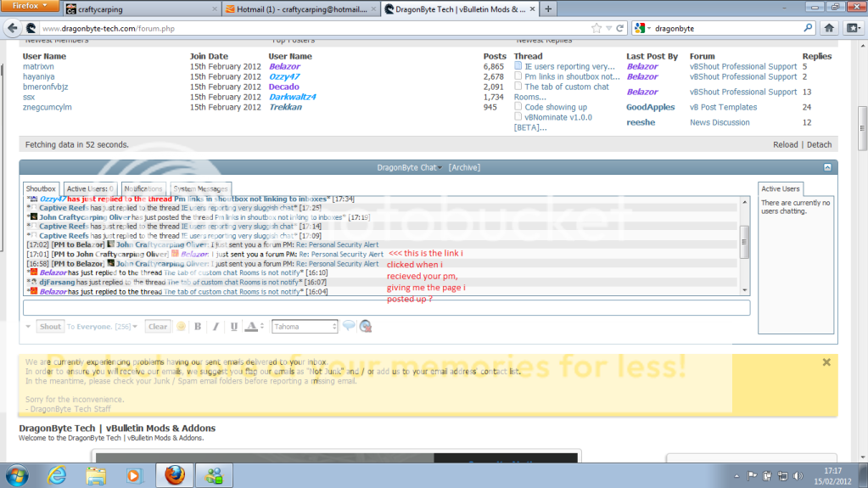Switch to the Notifications tab
868x488 pixels.
143,188
